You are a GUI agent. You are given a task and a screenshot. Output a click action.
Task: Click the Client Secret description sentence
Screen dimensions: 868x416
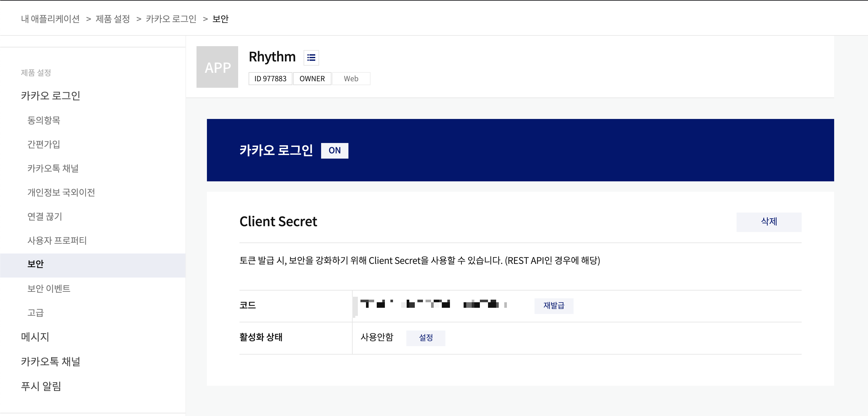(x=419, y=261)
